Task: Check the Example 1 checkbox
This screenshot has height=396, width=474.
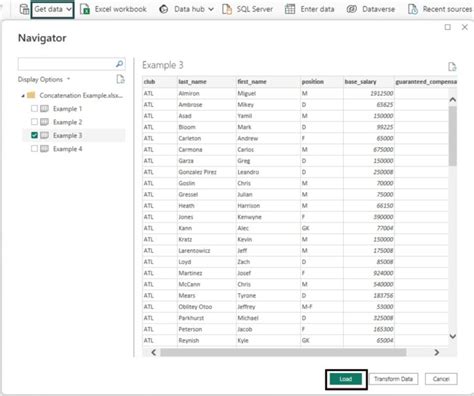Action: click(34, 109)
